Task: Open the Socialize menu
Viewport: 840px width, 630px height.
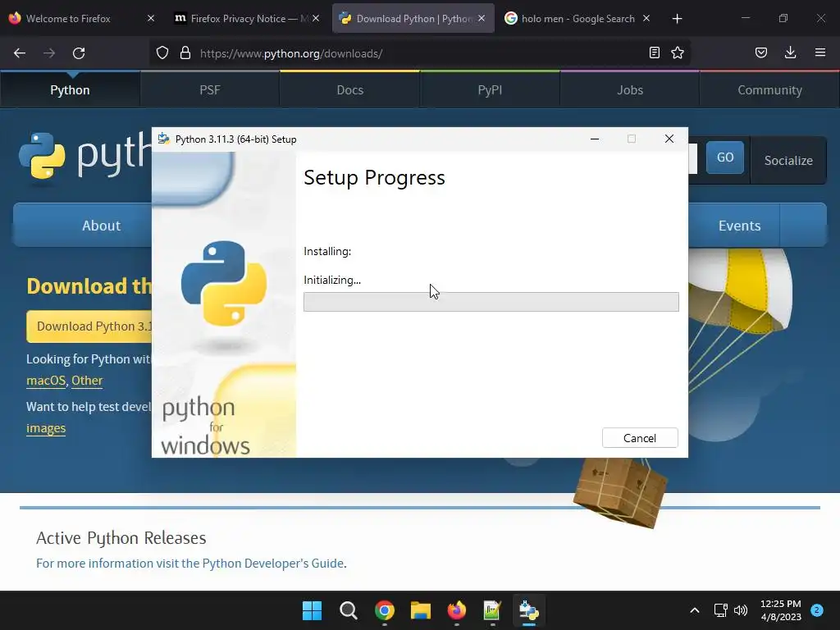Action: pyautogui.click(x=788, y=160)
